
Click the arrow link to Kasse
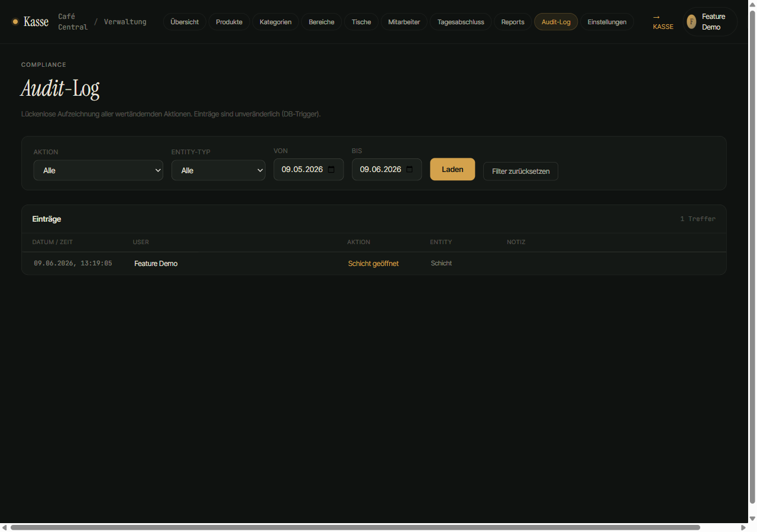click(663, 22)
